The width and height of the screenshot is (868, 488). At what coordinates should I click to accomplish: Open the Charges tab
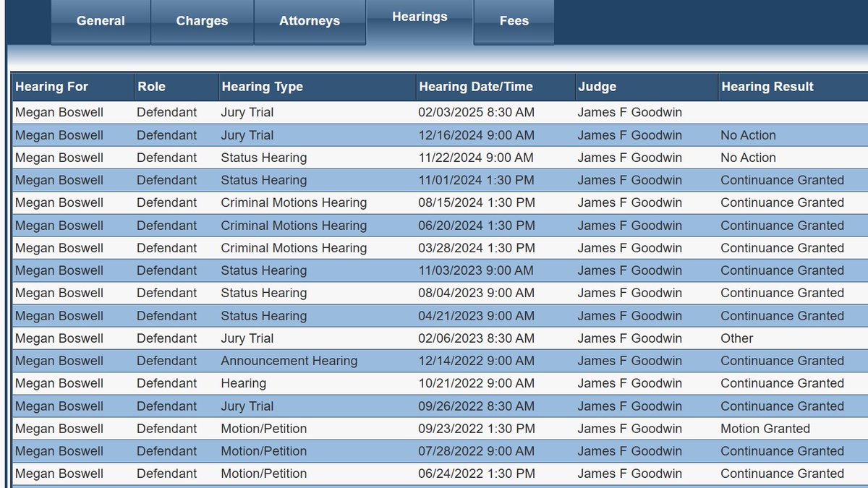pyautogui.click(x=202, y=22)
